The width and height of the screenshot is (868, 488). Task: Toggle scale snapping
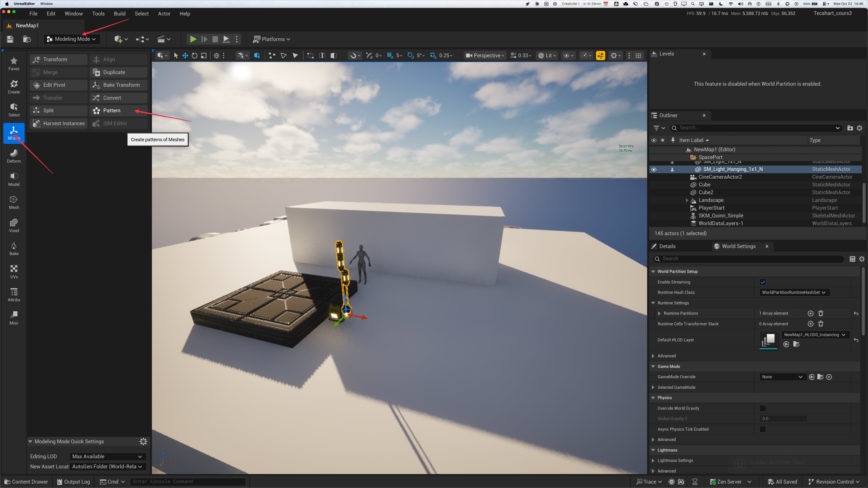(x=433, y=56)
